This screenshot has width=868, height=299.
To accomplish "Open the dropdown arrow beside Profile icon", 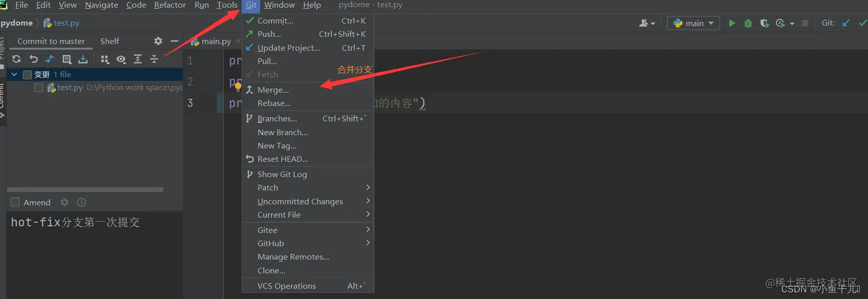I will (x=792, y=24).
